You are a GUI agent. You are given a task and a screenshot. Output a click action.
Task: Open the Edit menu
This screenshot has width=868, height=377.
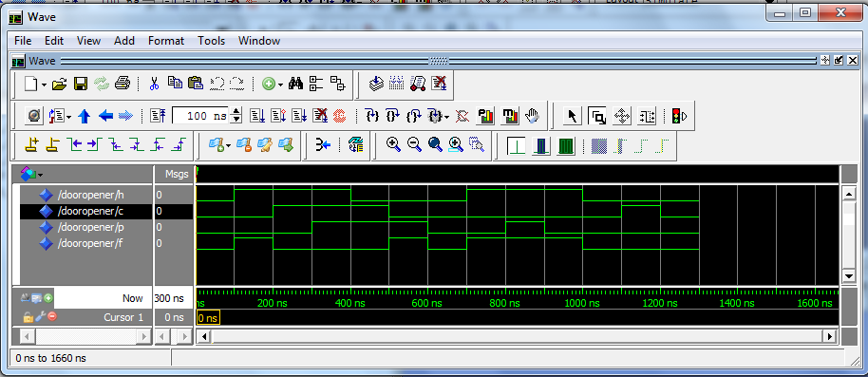point(54,41)
